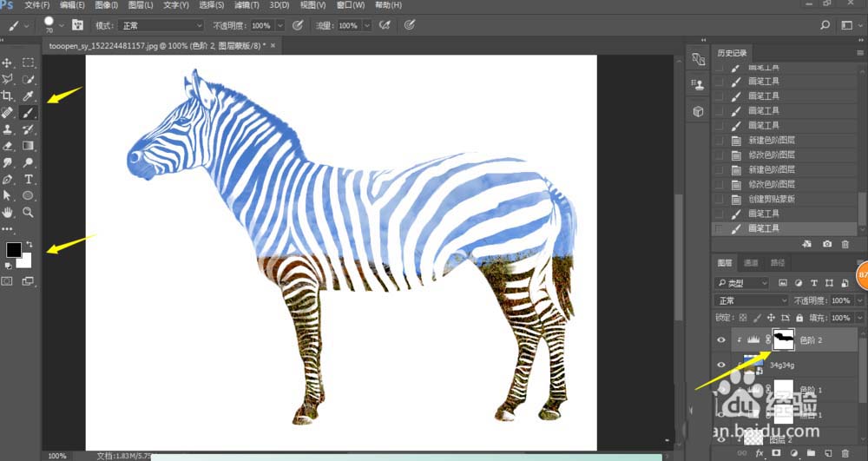
Task: Set the foreground color black swatch
Action: pos(13,249)
